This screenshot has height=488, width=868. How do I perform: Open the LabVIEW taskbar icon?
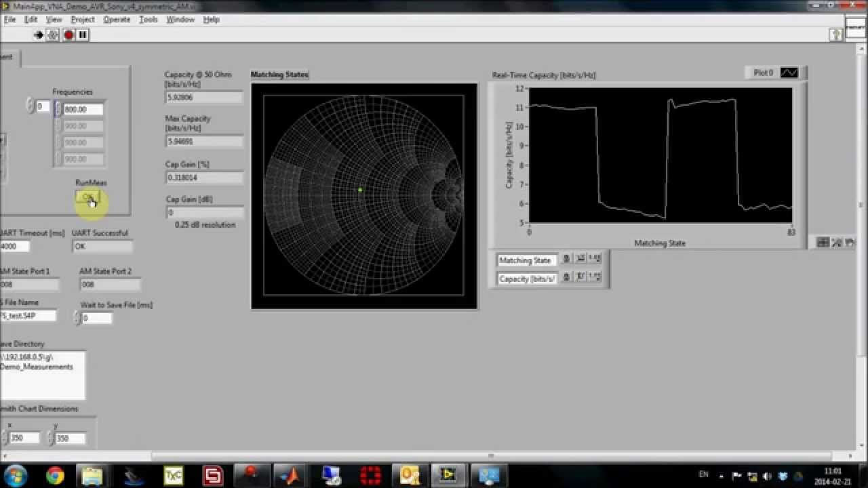pyautogui.click(x=448, y=475)
